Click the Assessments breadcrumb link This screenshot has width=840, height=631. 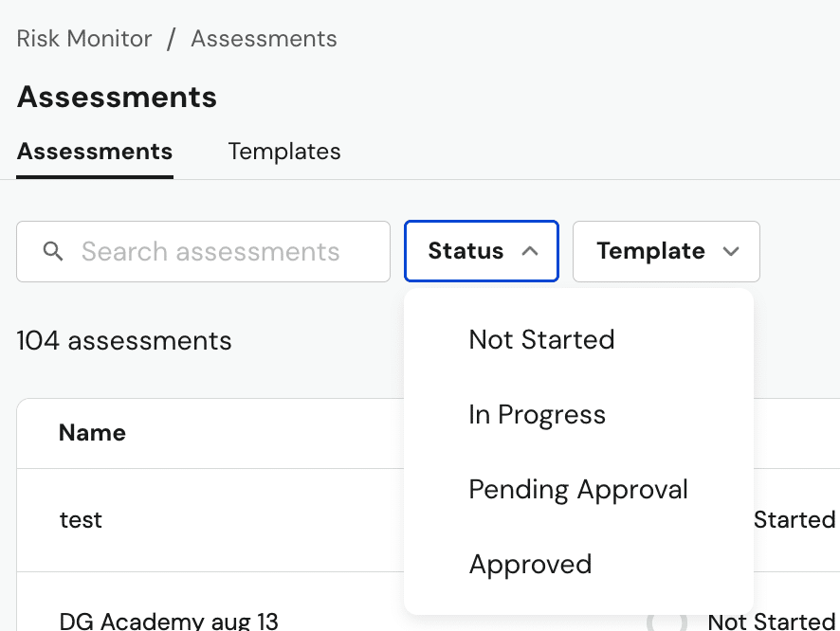click(x=264, y=39)
